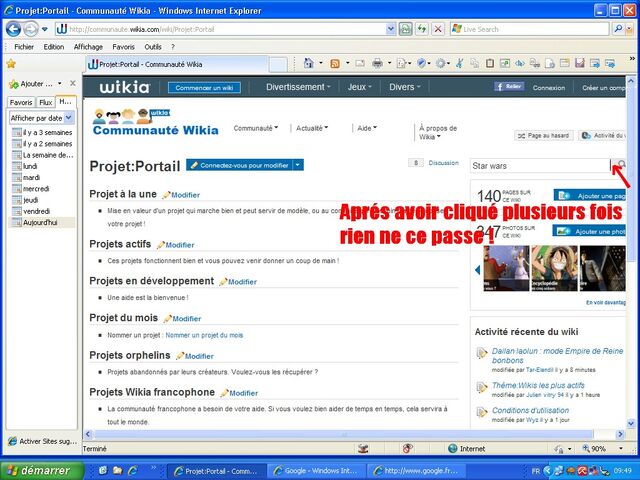Click the Show Desktop quick launch icon
Screen dimensions: 640x480
pos(103,470)
